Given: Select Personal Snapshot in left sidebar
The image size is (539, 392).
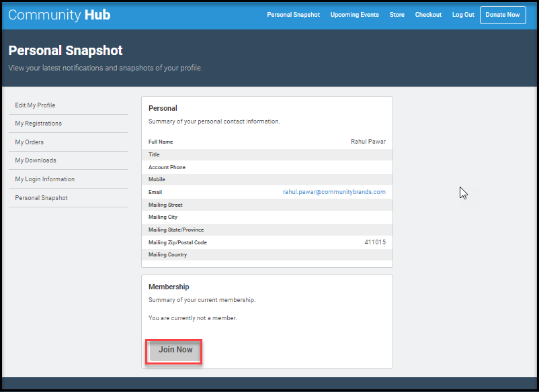Looking at the screenshot, I should 41,198.
